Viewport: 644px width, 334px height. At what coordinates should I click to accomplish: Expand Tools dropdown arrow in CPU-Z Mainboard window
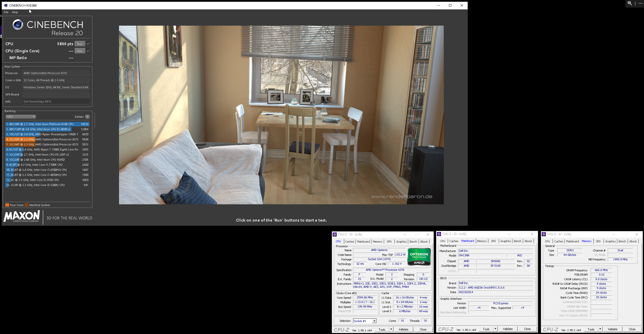[495, 329]
